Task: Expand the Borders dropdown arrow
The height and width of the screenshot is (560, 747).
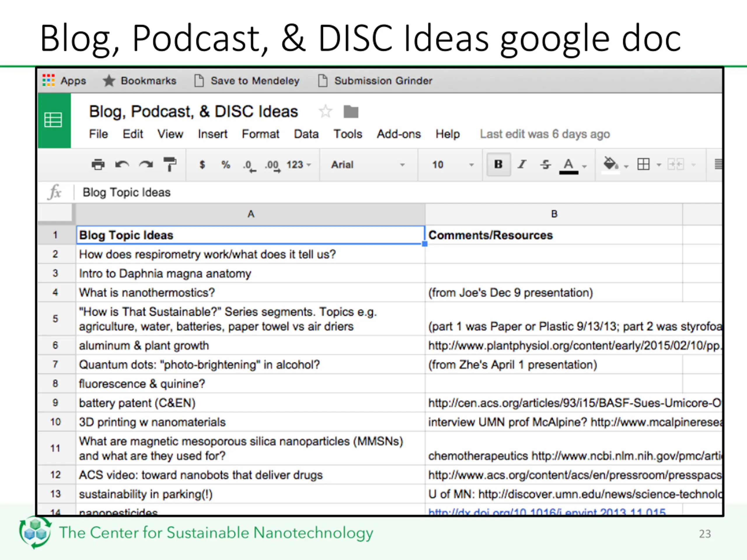Action: (659, 165)
